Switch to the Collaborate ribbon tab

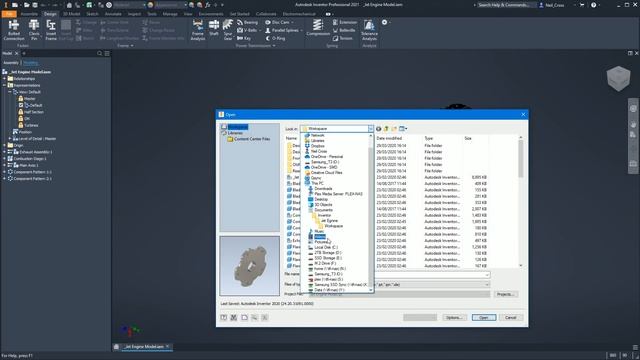click(x=266, y=14)
